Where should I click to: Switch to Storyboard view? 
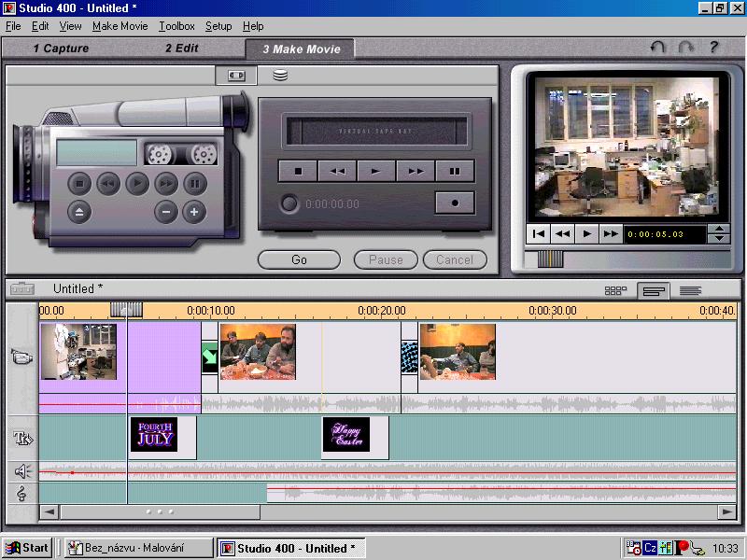click(615, 290)
